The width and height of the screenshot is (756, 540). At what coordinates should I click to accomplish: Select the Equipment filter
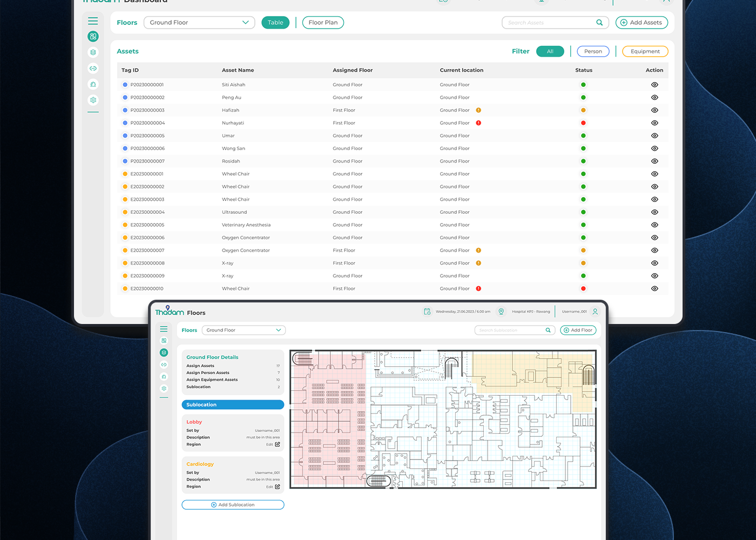[x=645, y=51]
